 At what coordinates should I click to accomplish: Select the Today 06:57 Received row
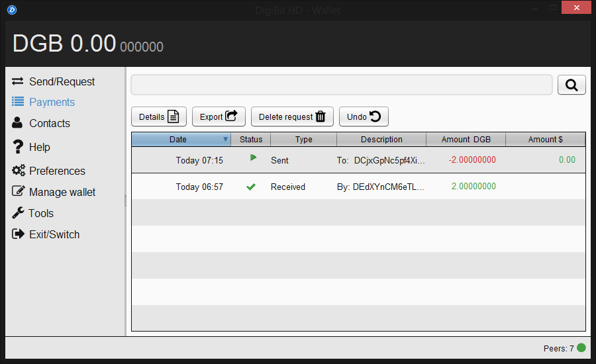[x=358, y=187]
